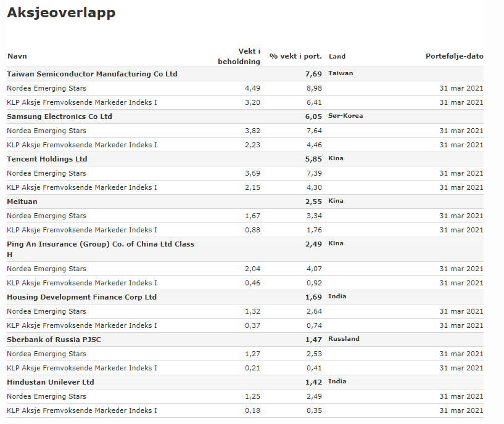Click the Portefølje-dato column header
This screenshot has width=504, height=424.
point(455,56)
